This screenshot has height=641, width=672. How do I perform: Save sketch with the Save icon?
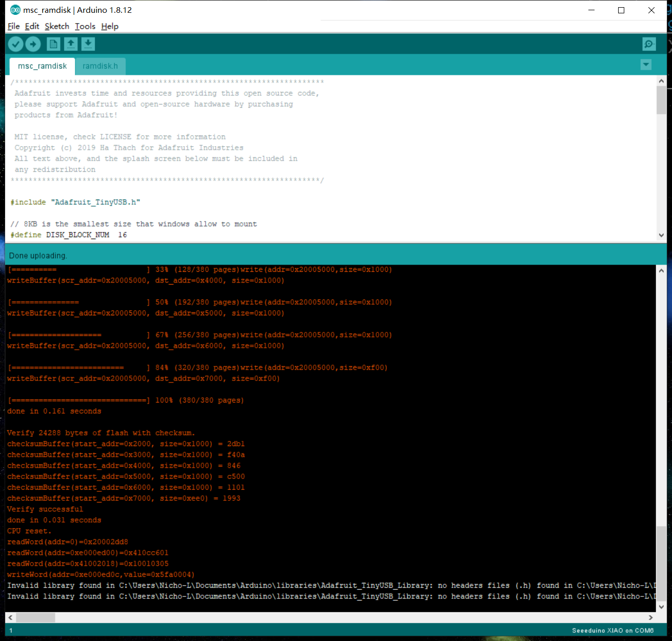pyautogui.click(x=88, y=44)
